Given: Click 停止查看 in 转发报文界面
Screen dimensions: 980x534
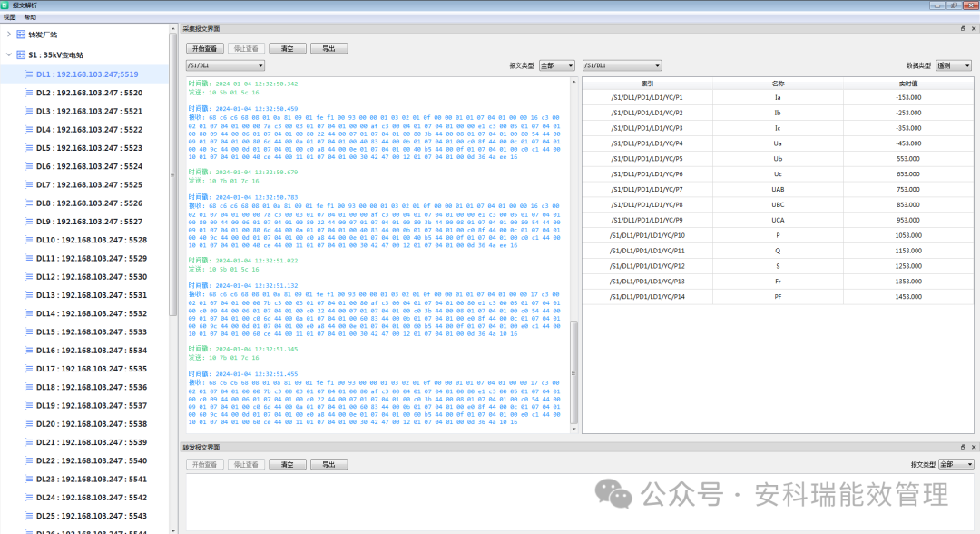Looking at the screenshot, I should click(x=246, y=465).
